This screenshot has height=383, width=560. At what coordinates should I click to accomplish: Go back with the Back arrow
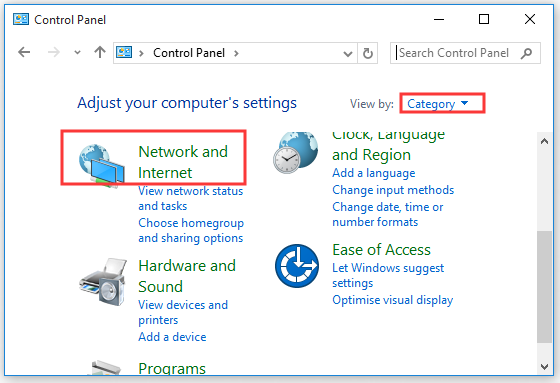tap(24, 53)
